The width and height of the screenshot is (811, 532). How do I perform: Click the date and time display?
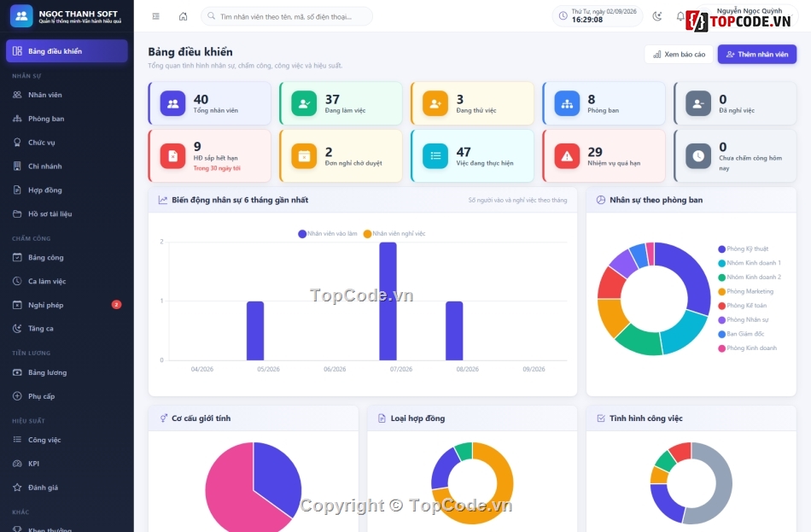click(598, 16)
